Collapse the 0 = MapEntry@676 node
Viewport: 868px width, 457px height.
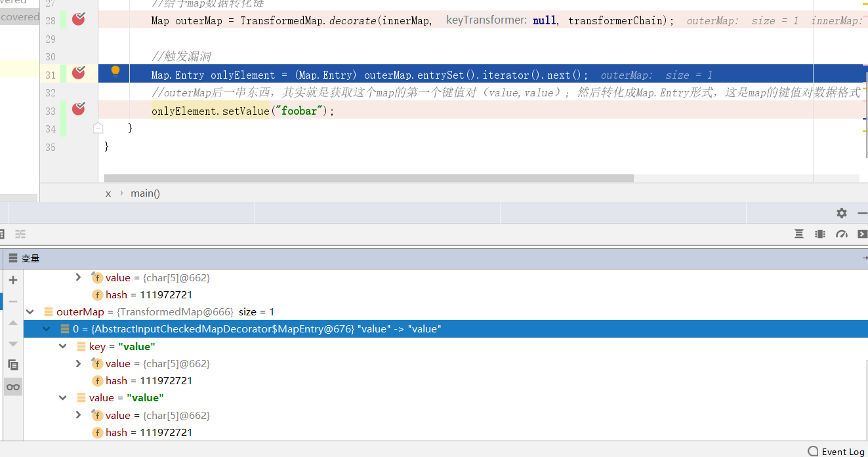pos(47,329)
